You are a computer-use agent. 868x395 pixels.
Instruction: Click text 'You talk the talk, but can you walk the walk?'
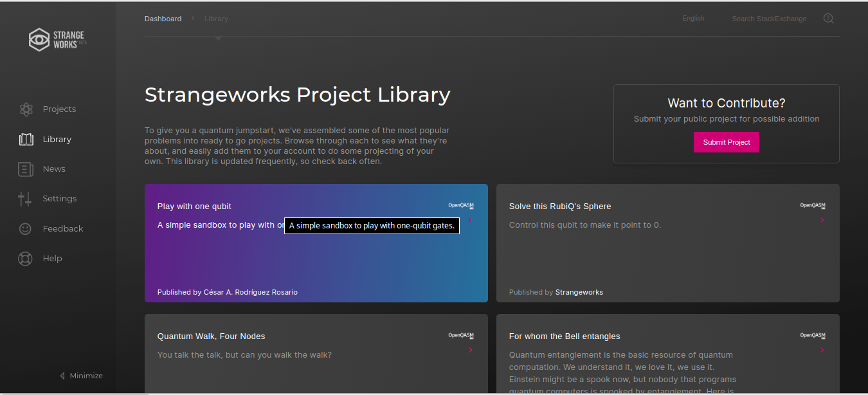(245, 355)
